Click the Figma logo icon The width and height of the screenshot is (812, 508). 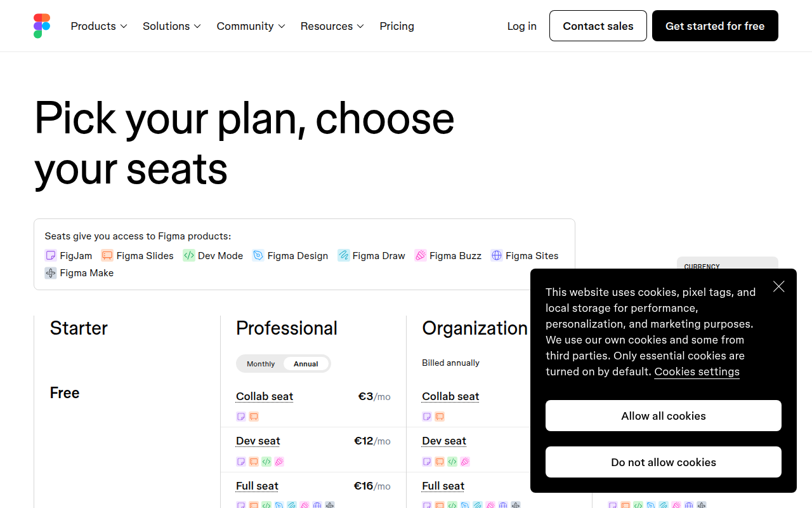(42, 26)
